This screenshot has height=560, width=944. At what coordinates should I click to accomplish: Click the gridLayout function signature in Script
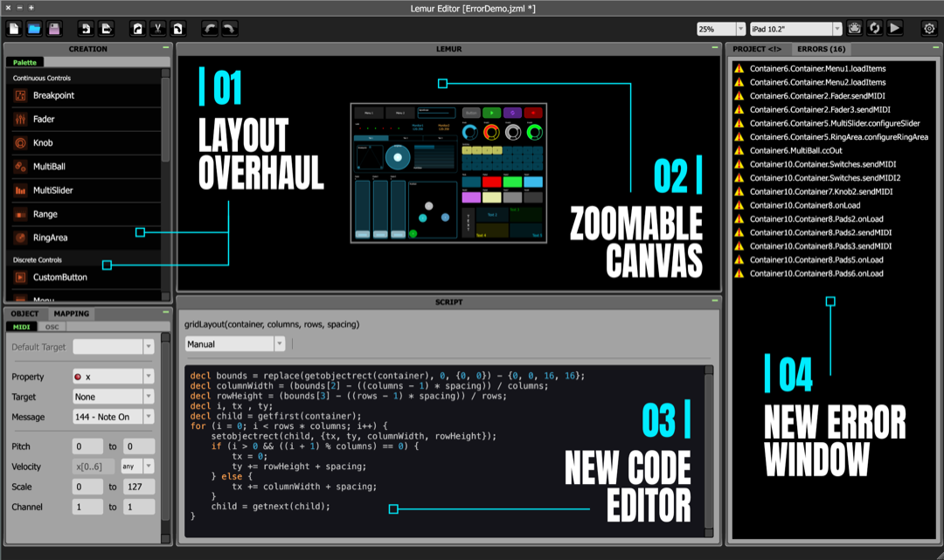272,324
